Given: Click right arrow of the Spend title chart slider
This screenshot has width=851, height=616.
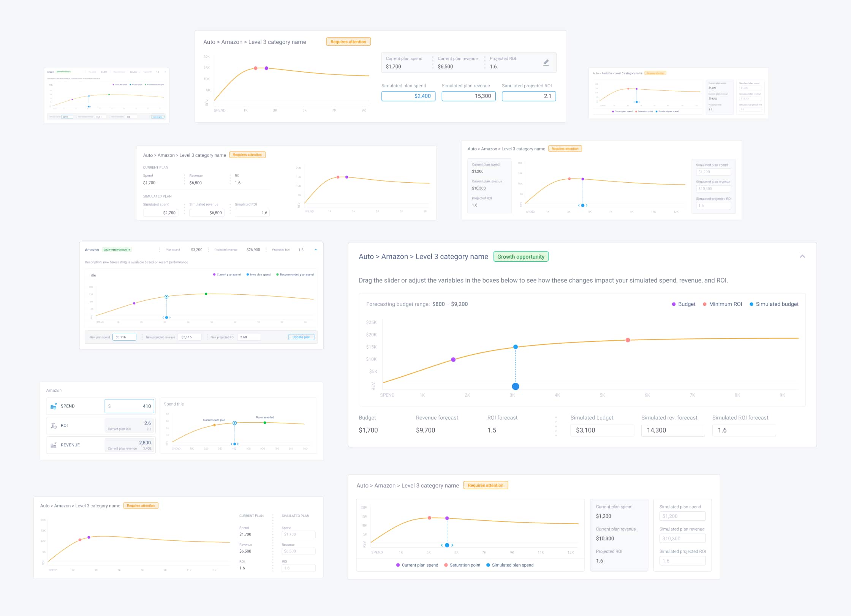Looking at the screenshot, I should (x=238, y=444).
